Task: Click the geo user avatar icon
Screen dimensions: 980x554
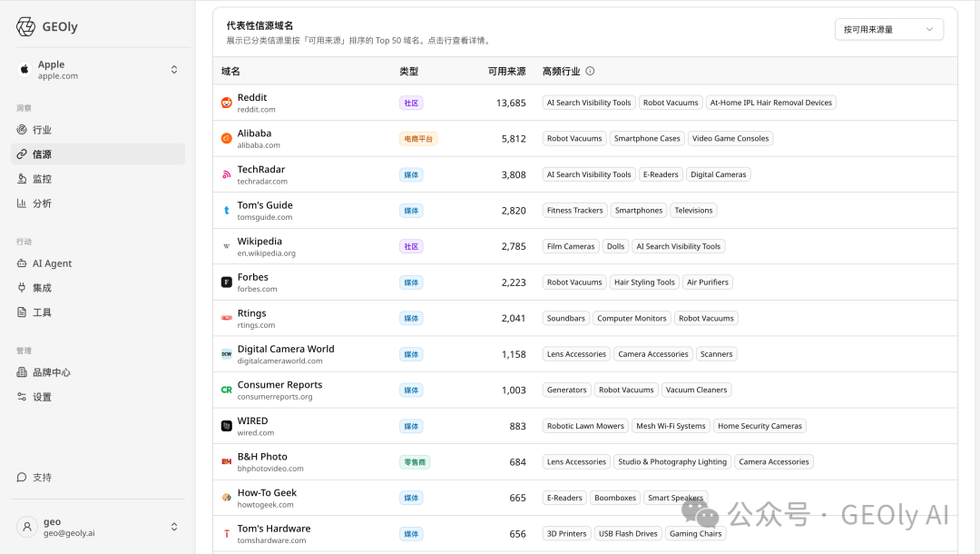Action: [27, 527]
